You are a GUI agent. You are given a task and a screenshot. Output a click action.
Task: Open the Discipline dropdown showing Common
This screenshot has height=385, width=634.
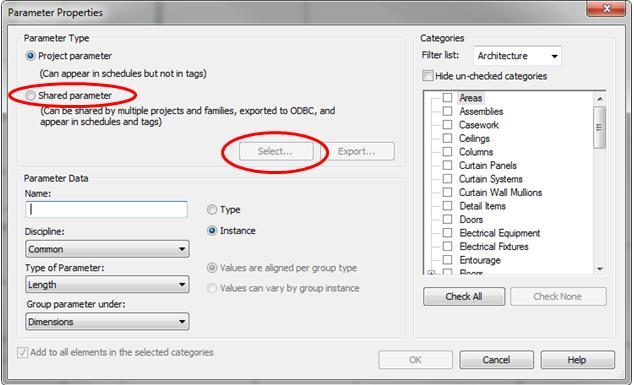pyautogui.click(x=107, y=249)
